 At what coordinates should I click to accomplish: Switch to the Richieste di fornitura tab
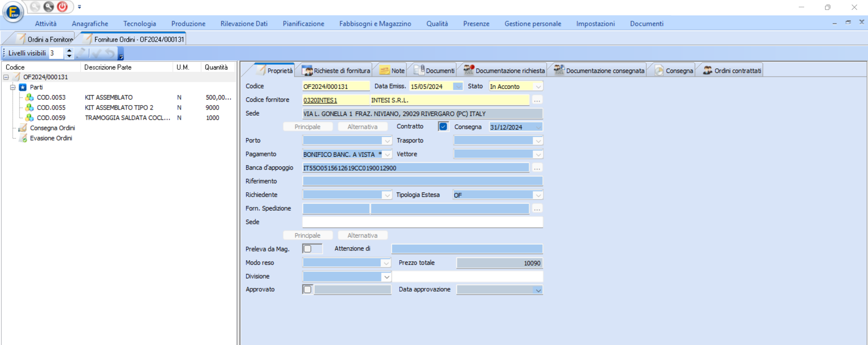pos(337,70)
